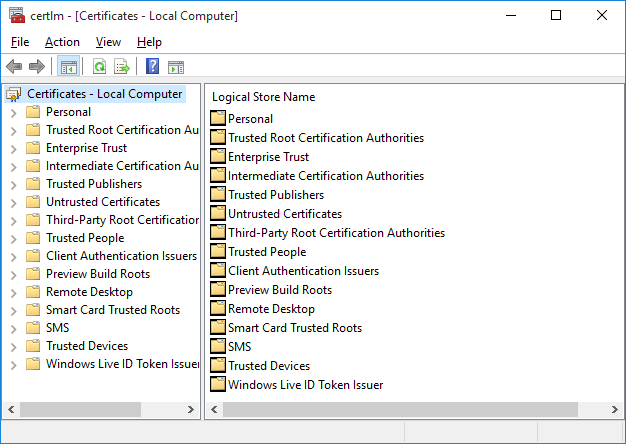Image resolution: width=626 pixels, height=444 pixels.
Task: Toggle Show/Hide Console Tree toolbar button
Action: (69, 67)
